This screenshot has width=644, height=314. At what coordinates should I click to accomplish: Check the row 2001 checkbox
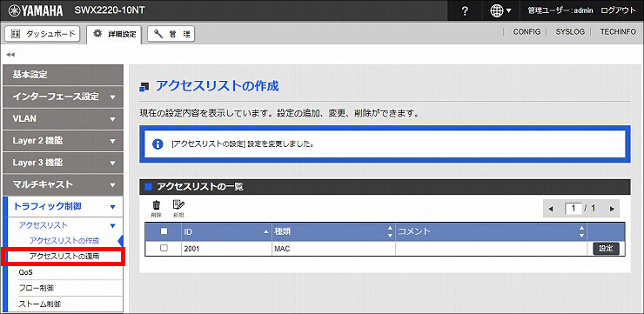point(164,248)
